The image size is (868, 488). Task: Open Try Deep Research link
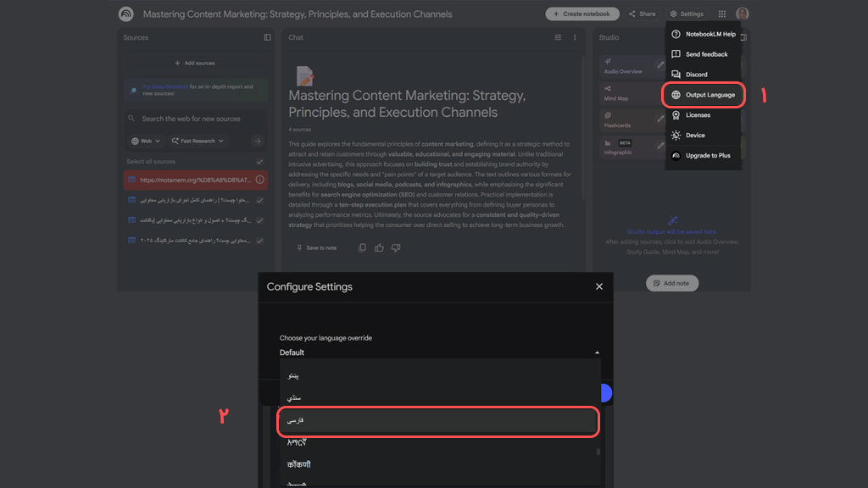165,87
